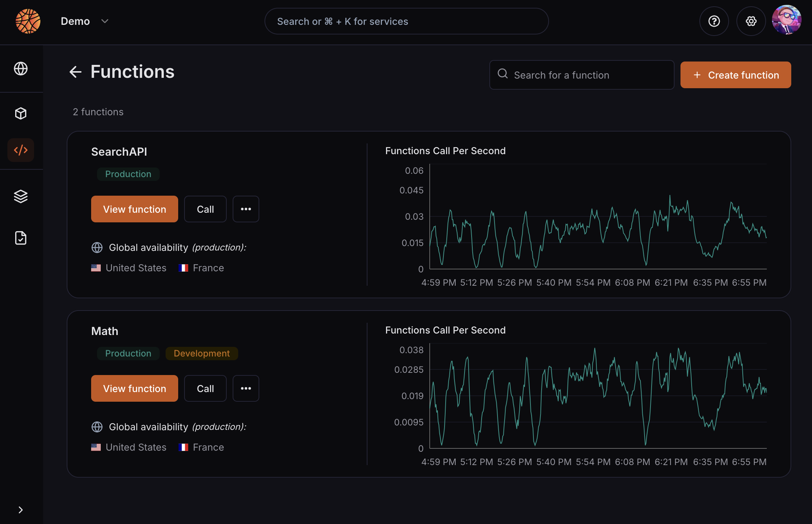Expand the sidebar with the chevron arrow

coord(21,510)
